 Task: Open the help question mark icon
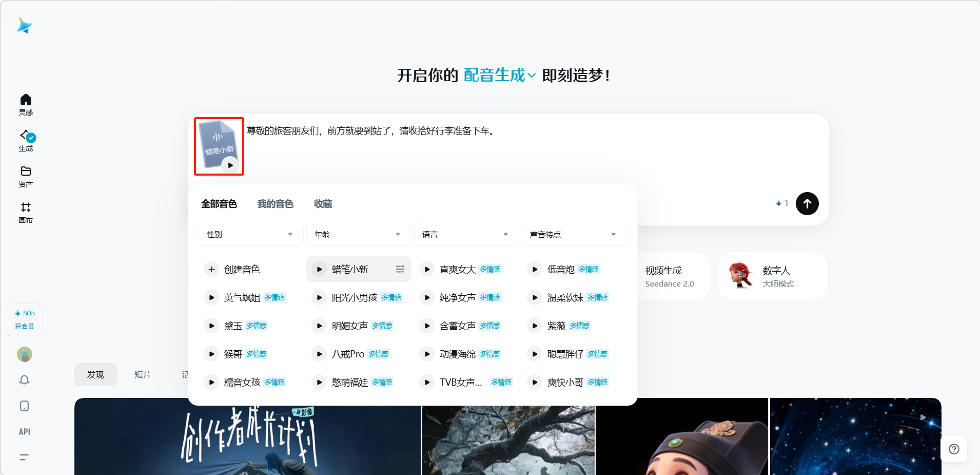click(954, 449)
